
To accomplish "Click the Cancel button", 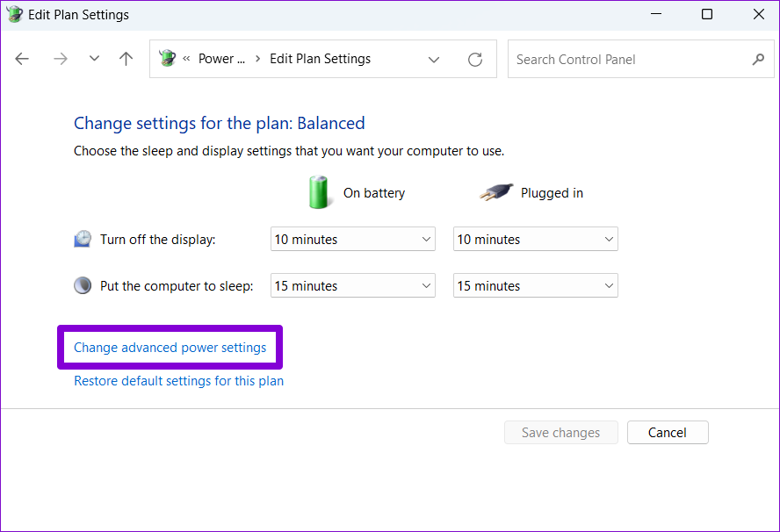I will [x=668, y=432].
